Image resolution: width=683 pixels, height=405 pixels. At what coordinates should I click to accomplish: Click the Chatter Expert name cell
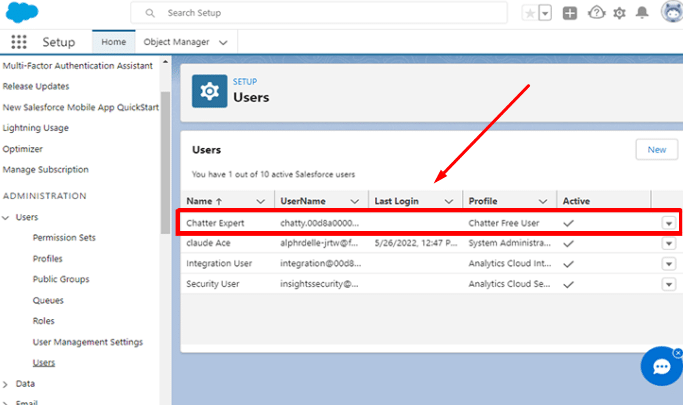[x=215, y=223]
